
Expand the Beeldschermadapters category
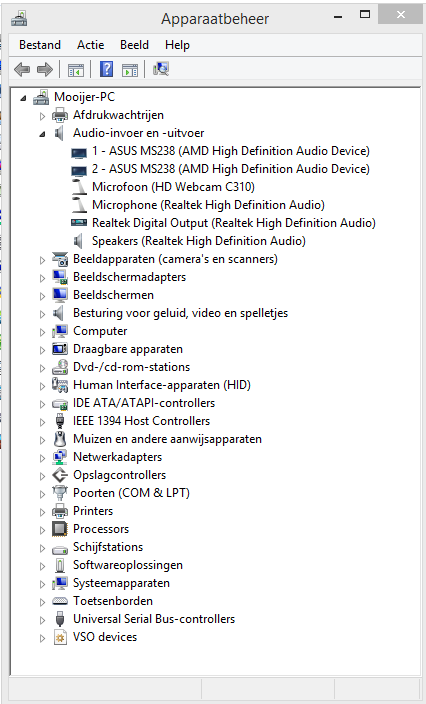click(x=42, y=278)
